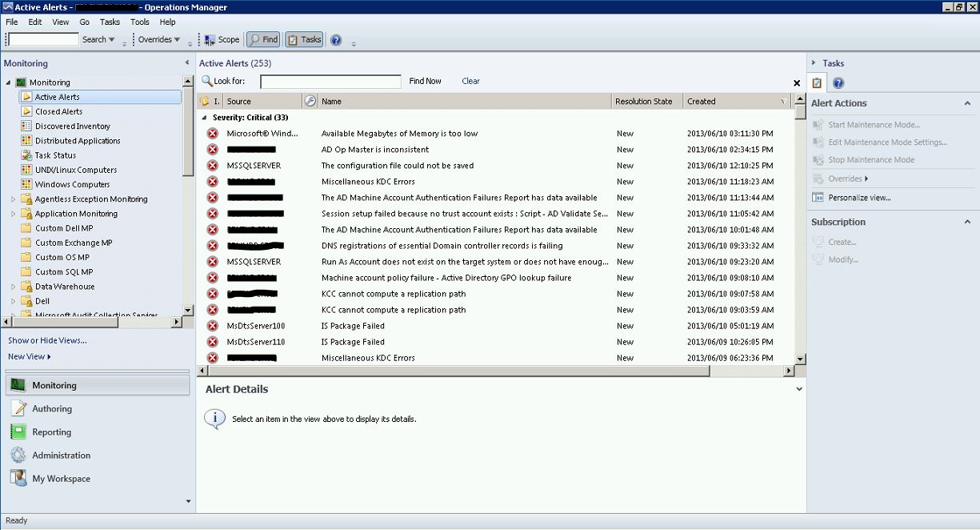Open the File menu
The image size is (980, 530).
12,22
